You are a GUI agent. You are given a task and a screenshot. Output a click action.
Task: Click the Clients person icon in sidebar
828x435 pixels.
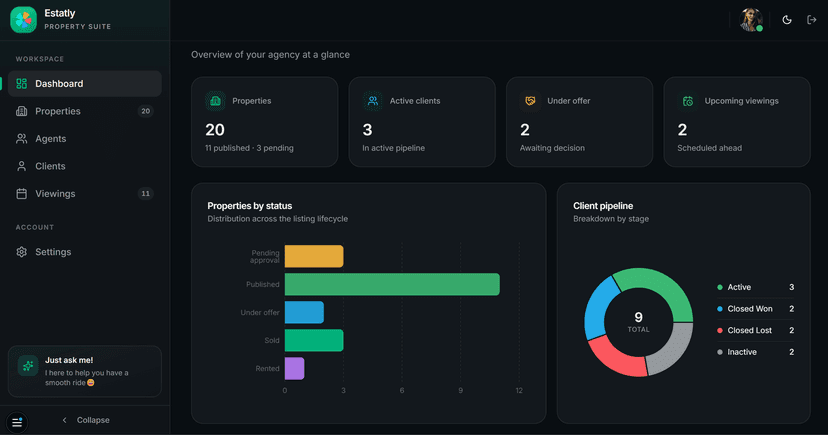pyautogui.click(x=22, y=166)
